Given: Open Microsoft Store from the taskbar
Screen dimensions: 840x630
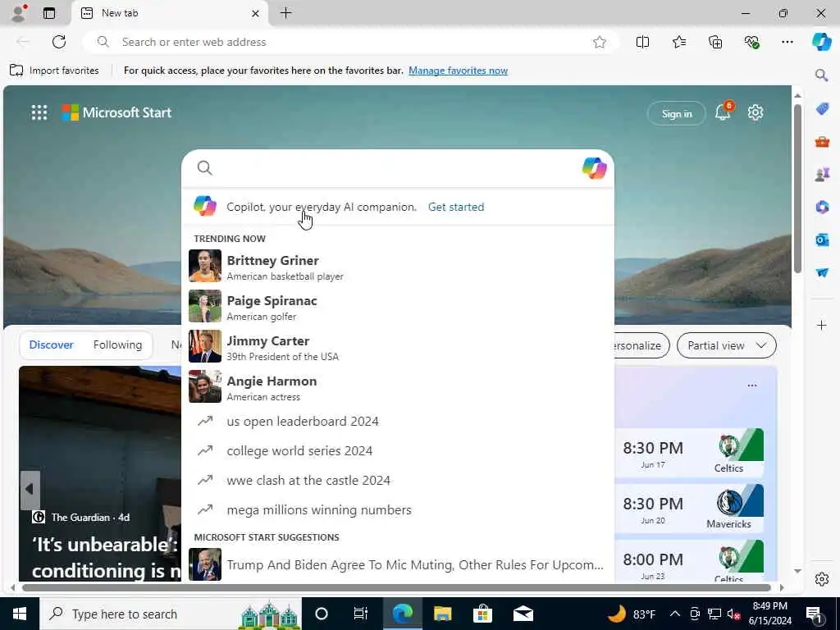Looking at the screenshot, I should pyautogui.click(x=482, y=614).
